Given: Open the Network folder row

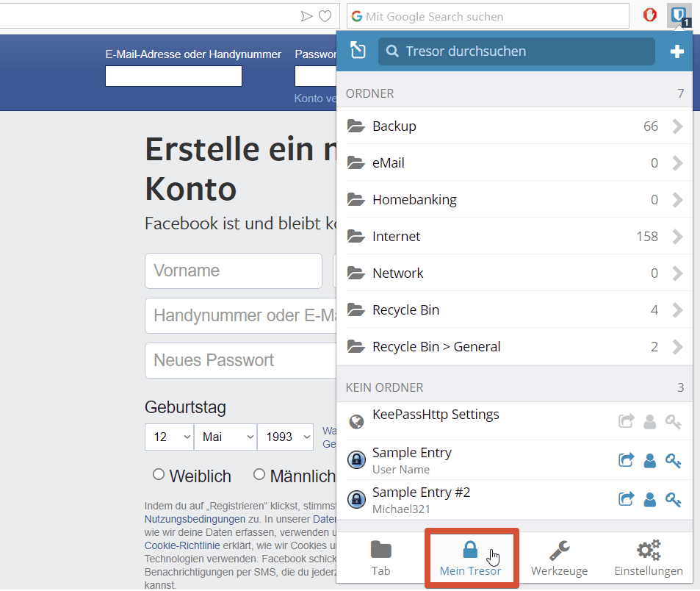Looking at the screenshot, I should [515, 273].
